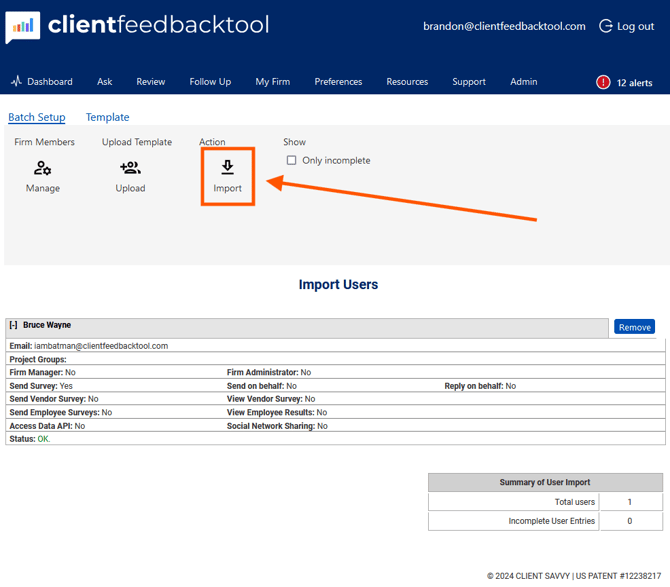Click the Project Groups row
The height and width of the screenshot is (587, 670).
[x=335, y=359]
